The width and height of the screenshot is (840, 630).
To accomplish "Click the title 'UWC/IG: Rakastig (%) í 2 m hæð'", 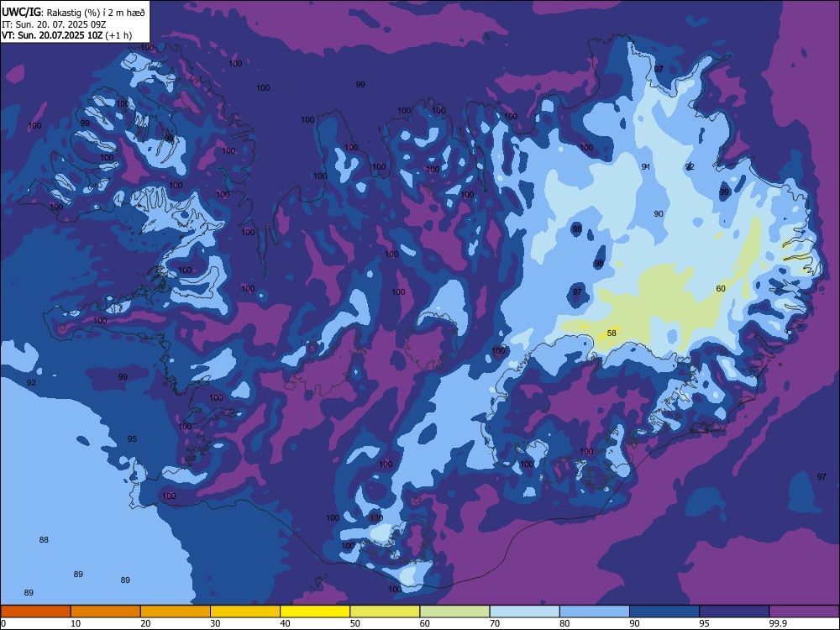I will click(73, 12).
